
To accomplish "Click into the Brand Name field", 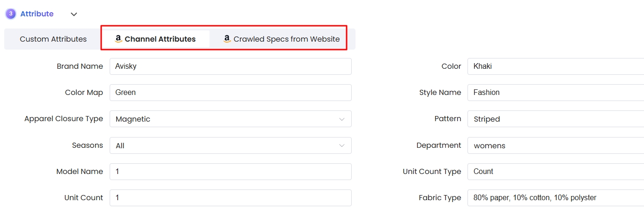I will (230, 66).
